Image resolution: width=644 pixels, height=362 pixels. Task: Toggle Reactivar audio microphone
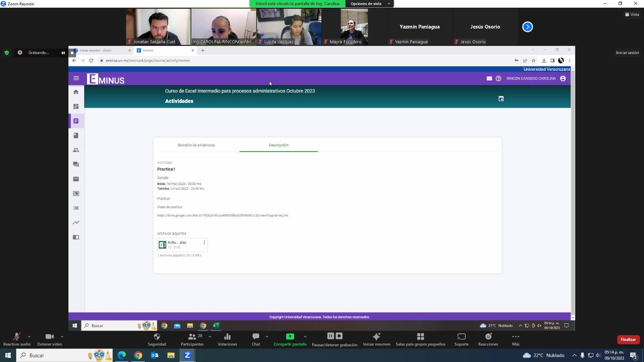tap(17, 337)
